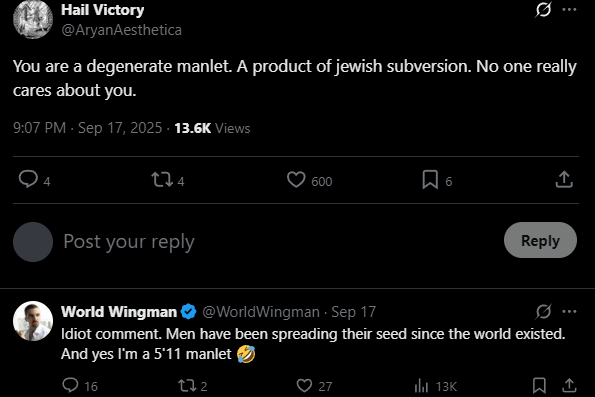Open World Wingman's profile picture
This screenshot has height=397, width=595.
[33, 321]
